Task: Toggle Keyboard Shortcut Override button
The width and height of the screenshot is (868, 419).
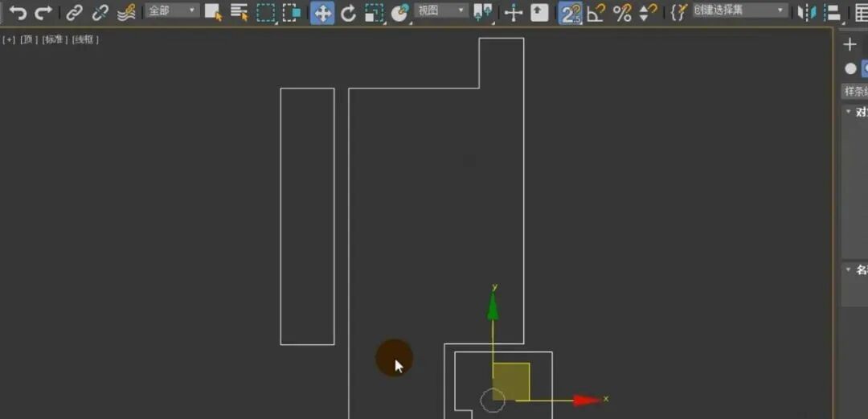Action: tap(540, 12)
